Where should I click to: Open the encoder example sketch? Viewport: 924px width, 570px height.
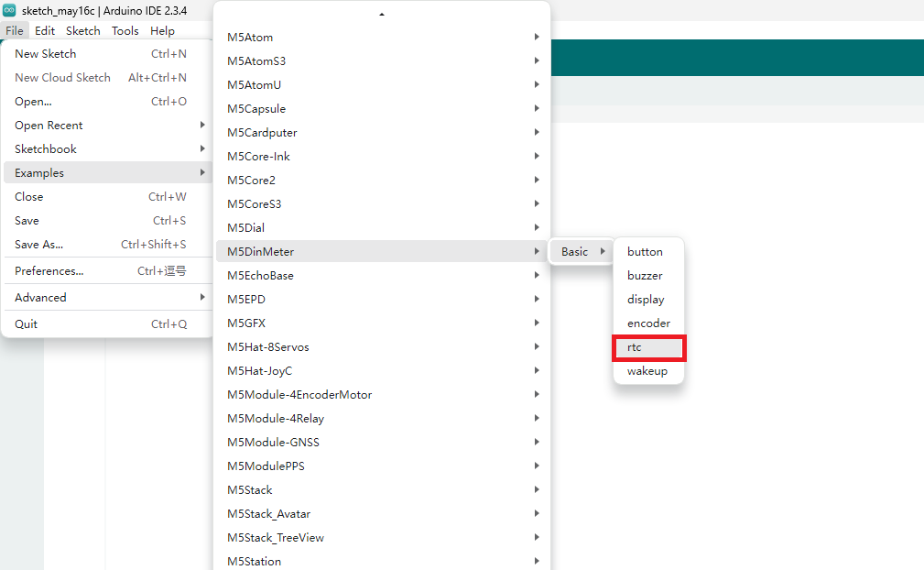click(648, 323)
